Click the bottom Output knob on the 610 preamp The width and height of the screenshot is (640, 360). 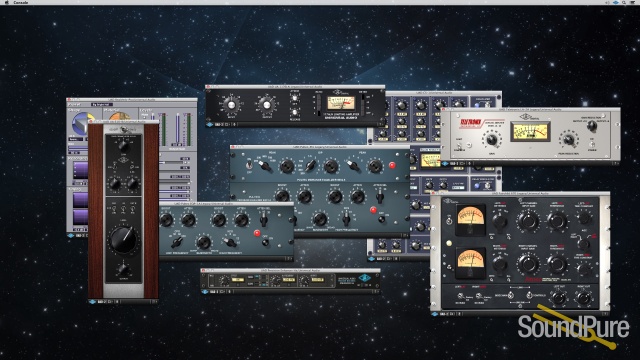[123, 270]
